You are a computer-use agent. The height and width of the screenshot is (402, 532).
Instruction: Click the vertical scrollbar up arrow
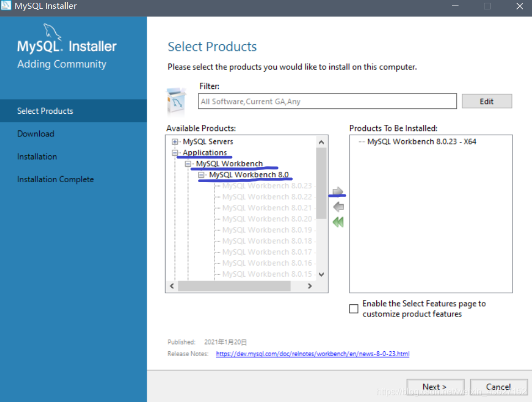coord(322,142)
